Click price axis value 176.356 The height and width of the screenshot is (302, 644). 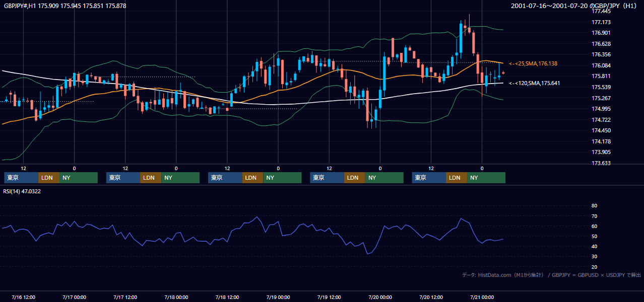tap(601, 54)
